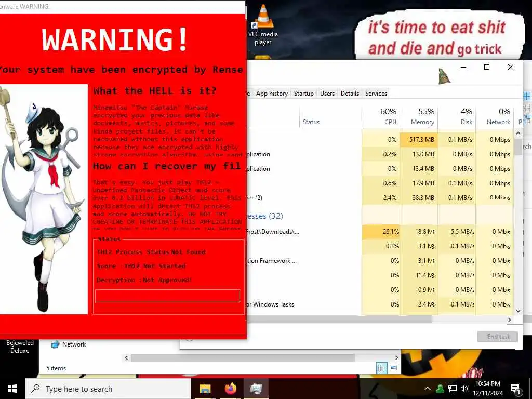Click File Explorer scroll right arrow

(x=396, y=357)
